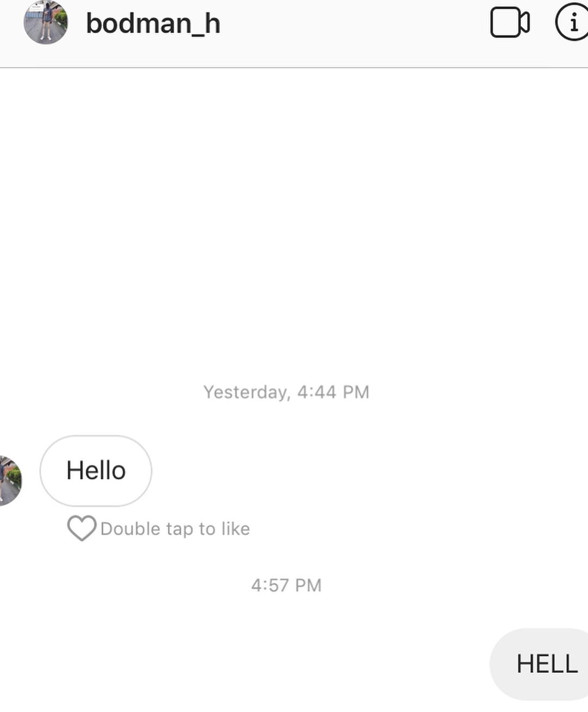Viewport: 588px width, 712px height.
Task: Open bodman_h's profile picture in header
Action: pyautogui.click(x=46, y=22)
